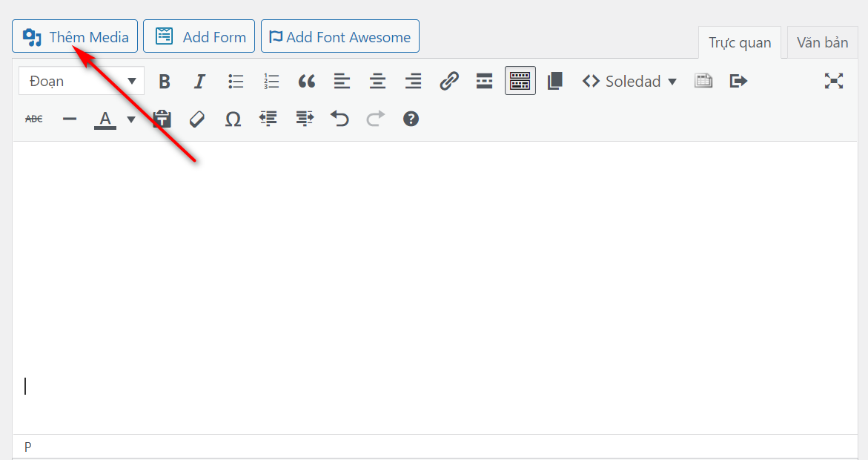Click inside the editor content area
868x460 pixels.
pyautogui.click(x=434, y=282)
